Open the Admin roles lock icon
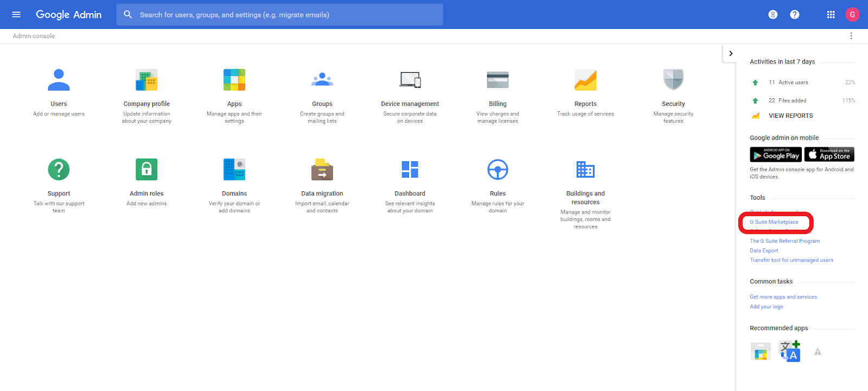The width and height of the screenshot is (868, 391). coord(146,169)
